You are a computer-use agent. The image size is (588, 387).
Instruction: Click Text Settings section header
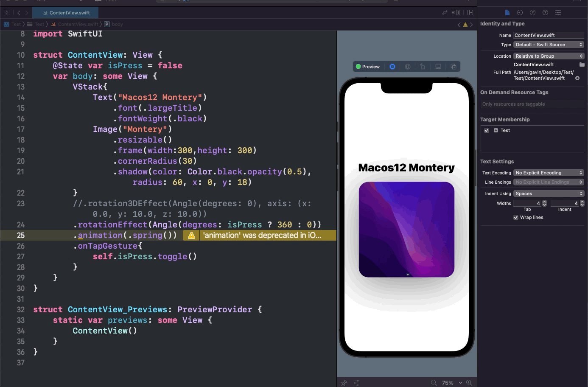pos(497,162)
